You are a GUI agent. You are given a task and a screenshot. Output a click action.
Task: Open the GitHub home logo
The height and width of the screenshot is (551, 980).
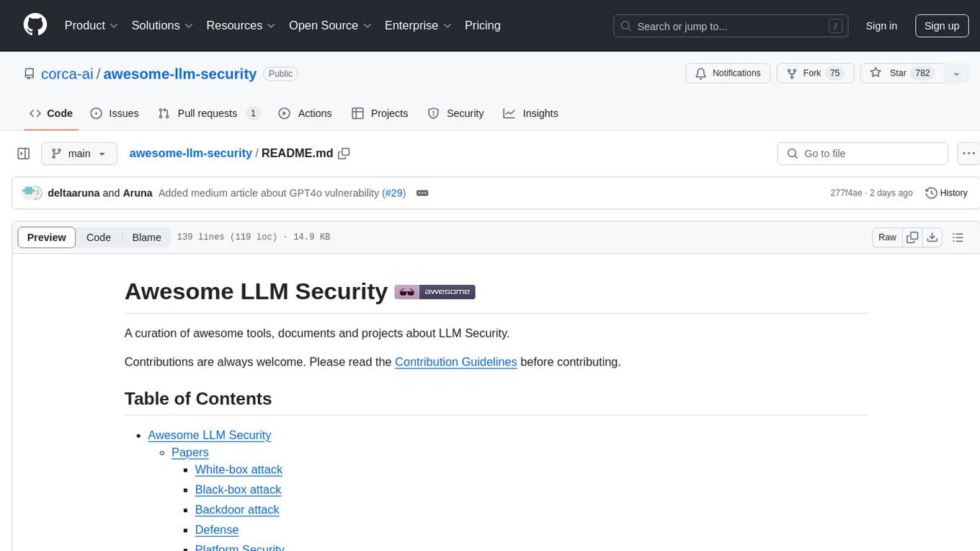[x=35, y=25]
